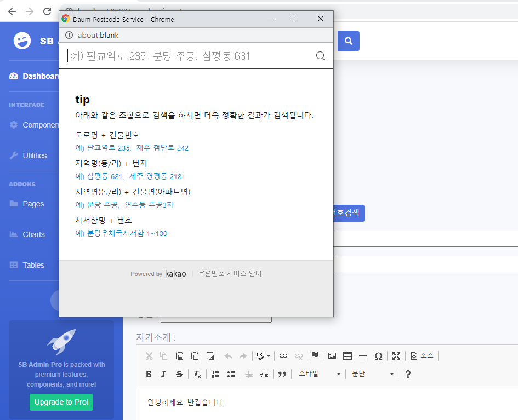Open the Tables sidebar menu item
The image size is (518, 420).
[33, 265]
